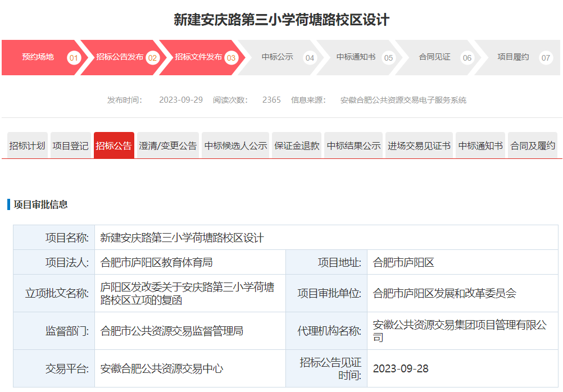Click the 项目法人 label
The height and width of the screenshot is (392, 563).
click(x=67, y=262)
